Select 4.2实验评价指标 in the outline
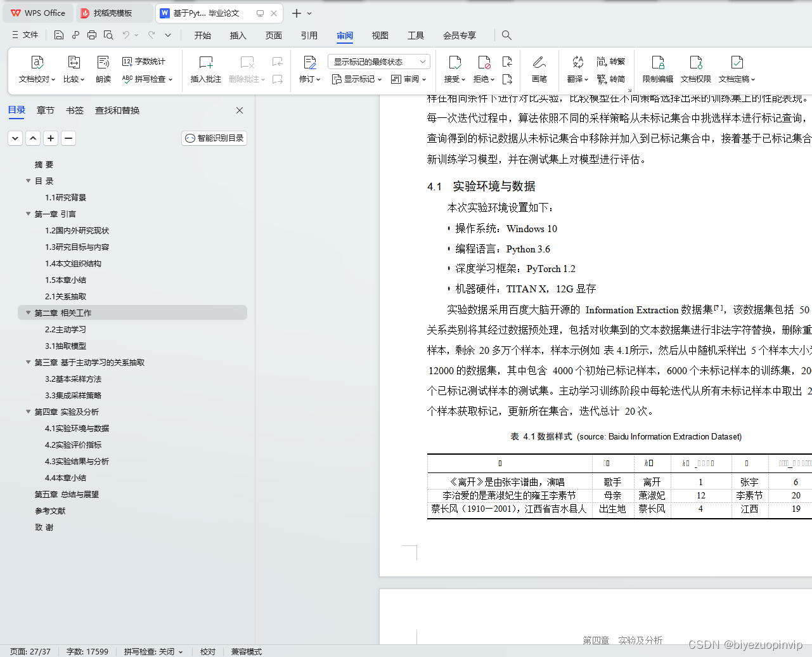812x657 pixels. click(x=72, y=445)
